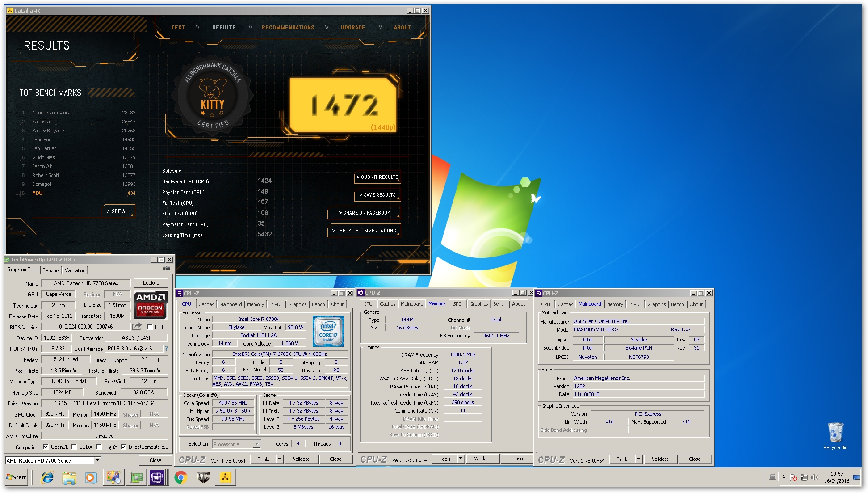Open the RECOMMENDATIONS tab in Catzilla
This screenshot has width=868, height=493.
(288, 28)
